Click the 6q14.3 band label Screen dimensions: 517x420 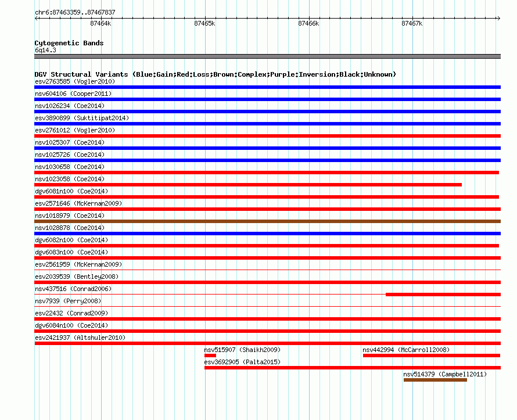click(x=45, y=50)
